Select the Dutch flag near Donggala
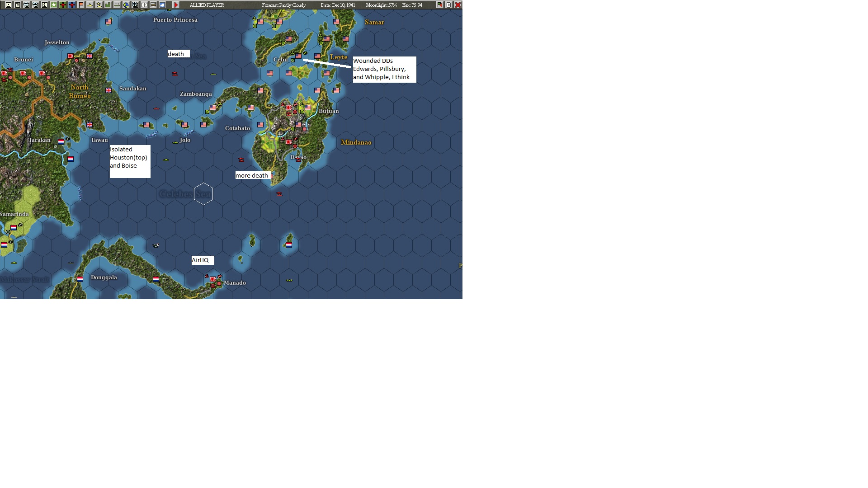 [80, 279]
